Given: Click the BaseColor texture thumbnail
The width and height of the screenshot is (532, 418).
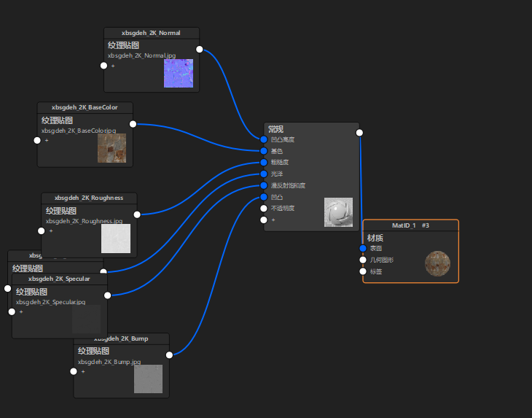Looking at the screenshot, I should (x=112, y=147).
